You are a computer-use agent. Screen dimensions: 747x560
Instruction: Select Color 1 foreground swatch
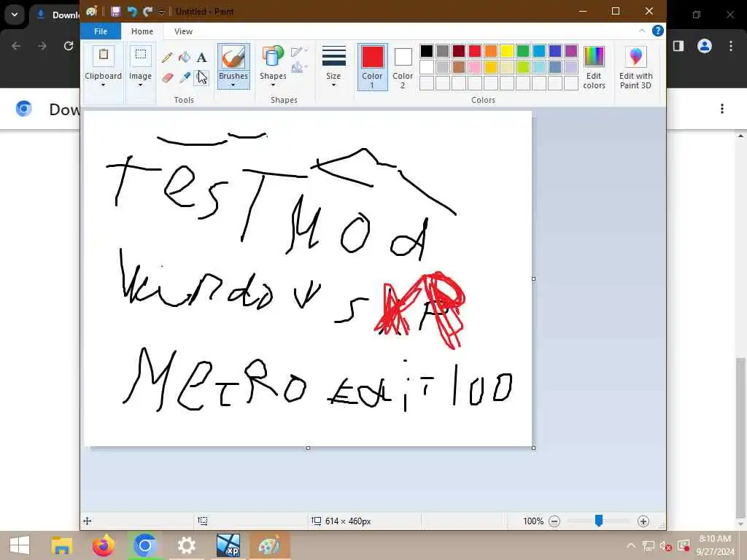(x=372, y=66)
